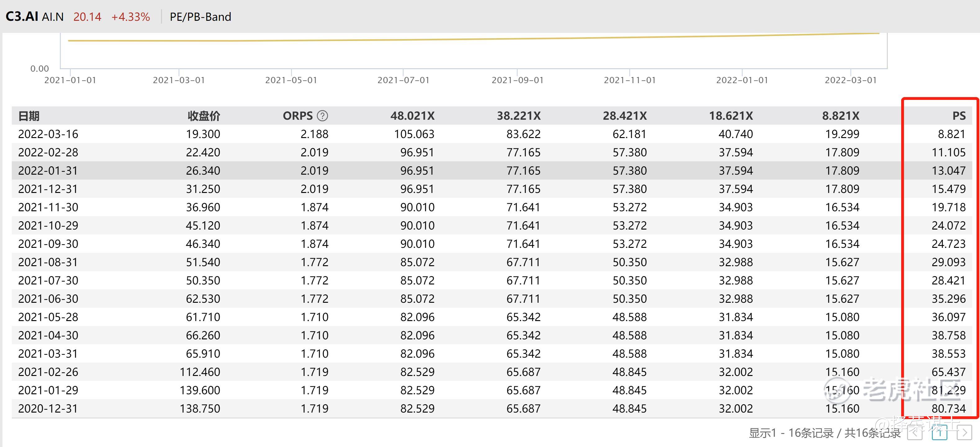The width and height of the screenshot is (980, 447).
Task: Go to previous page arrow in pagination
Action: [x=915, y=432]
